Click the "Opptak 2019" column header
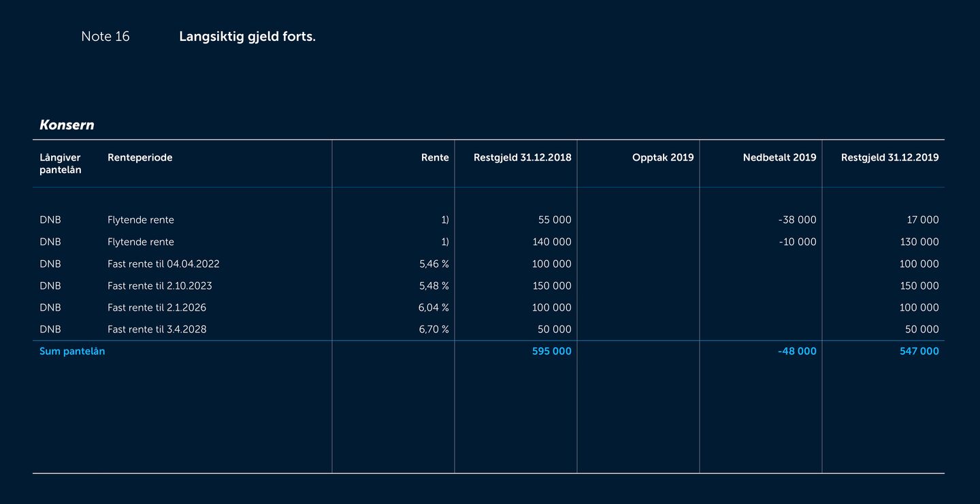The image size is (980, 504). pyautogui.click(x=662, y=157)
